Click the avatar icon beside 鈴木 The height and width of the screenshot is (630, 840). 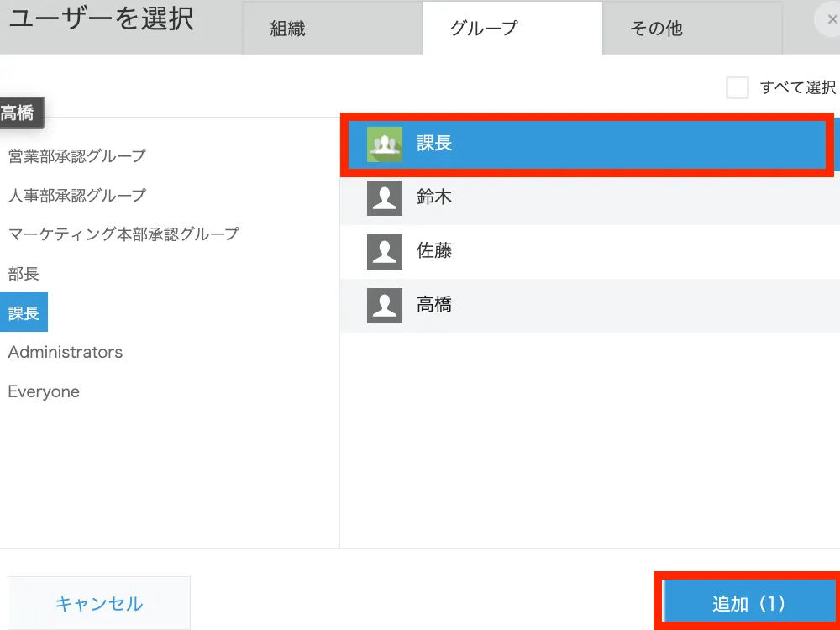pos(385,198)
